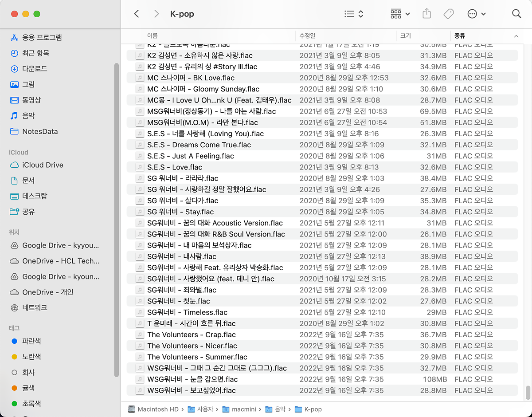Toggle sort direction arrow on 종류 column
The image size is (532, 417).
(516, 36)
